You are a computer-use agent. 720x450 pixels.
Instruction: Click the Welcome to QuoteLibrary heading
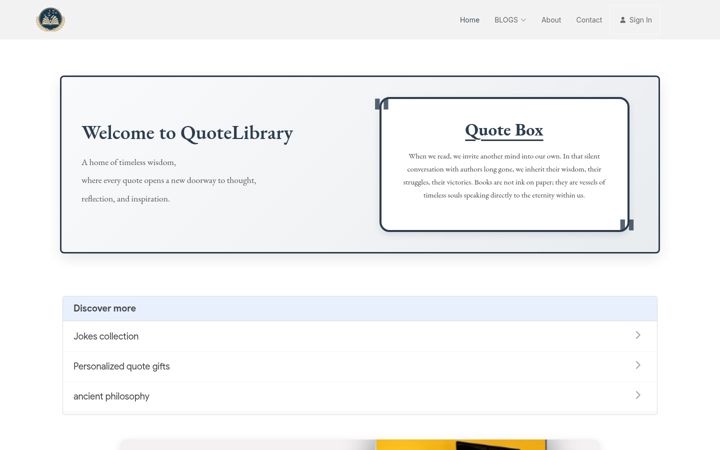click(187, 133)
